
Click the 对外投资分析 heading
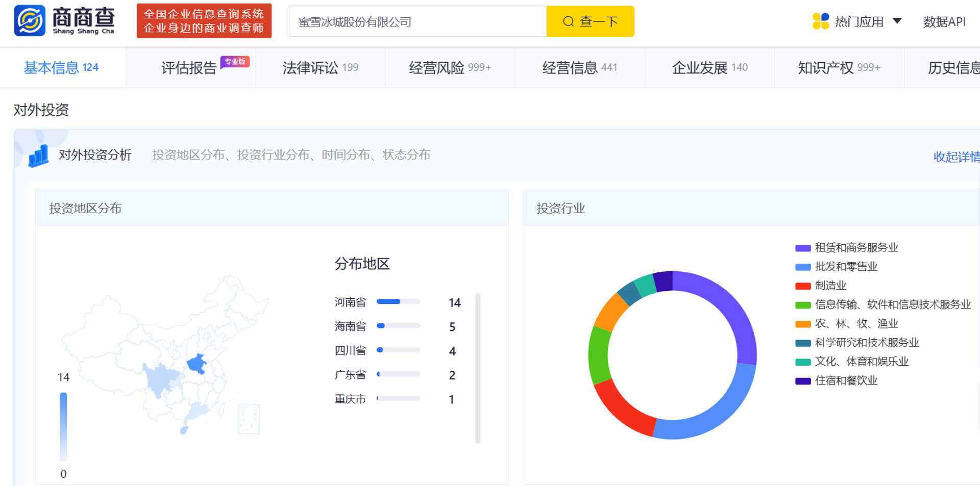[95, 155]
